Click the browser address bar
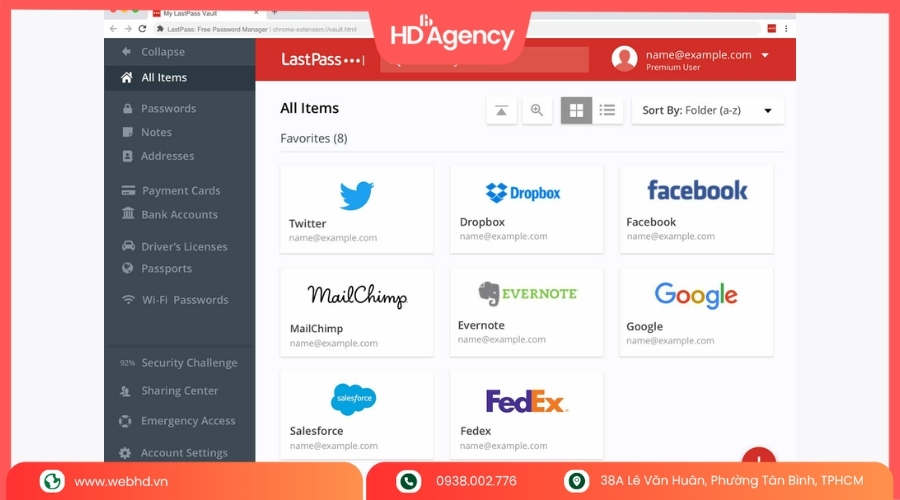 coord(459,29)
